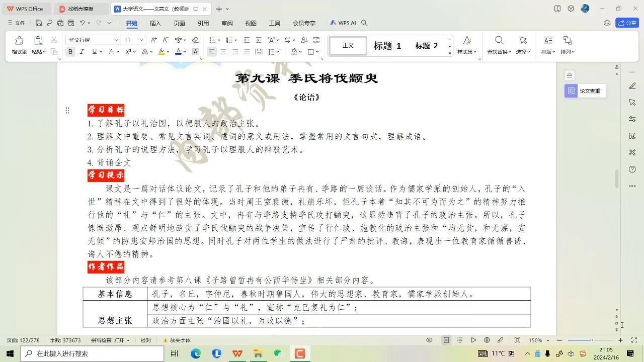Toggle page view mode in status bar

[446, 340]
